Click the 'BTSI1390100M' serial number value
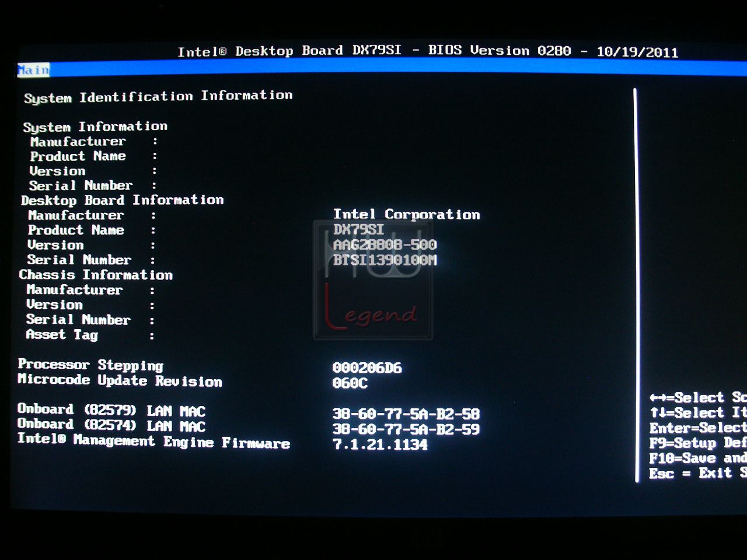747x560 pixels. pos(385,260)
